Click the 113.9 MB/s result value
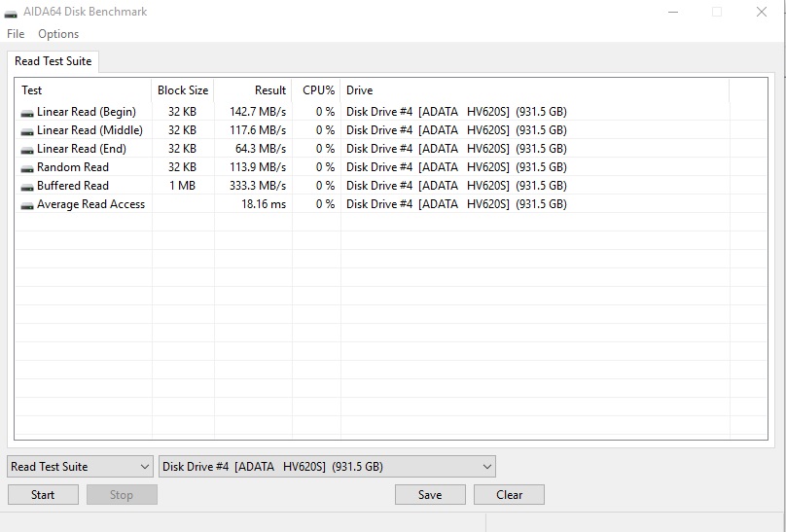 click(x=258, y=167)
